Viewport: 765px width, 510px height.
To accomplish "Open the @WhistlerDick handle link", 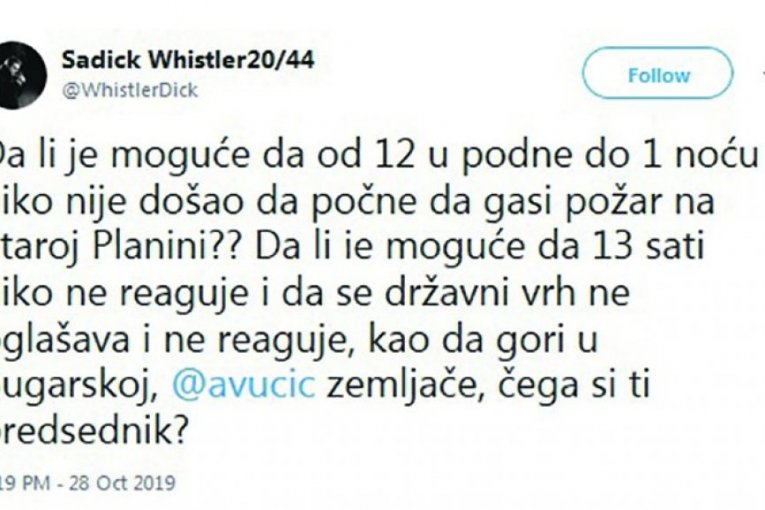I will click(130, 91).
